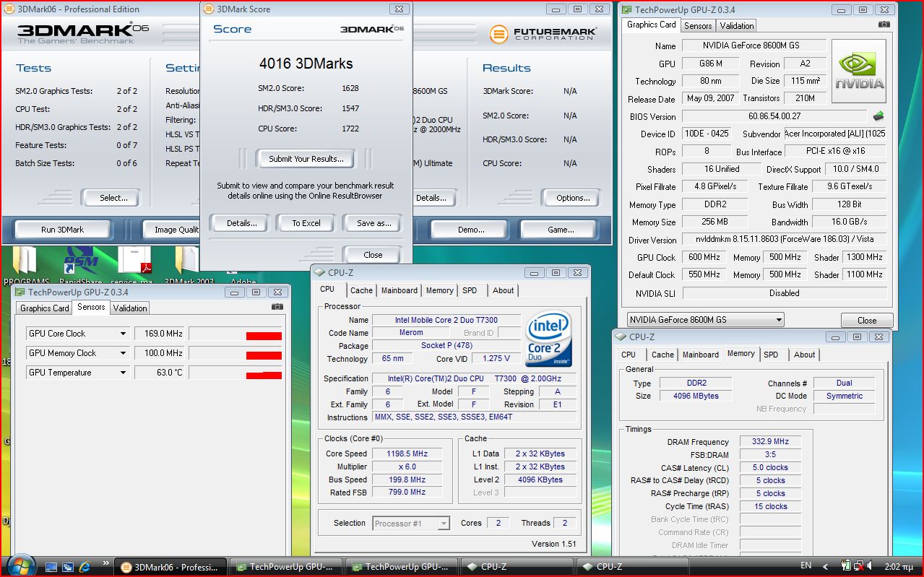
Task: Open the SPD tab in CPU-Z Memory window
Action: (771, 355)
